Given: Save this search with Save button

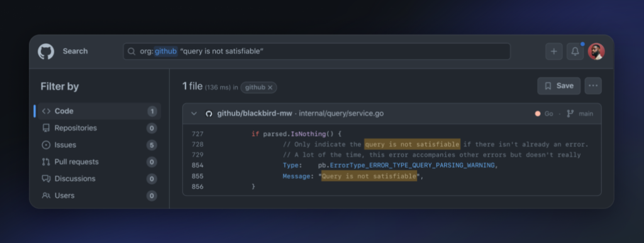Looking at the screenshot, I should coord(559,85).
